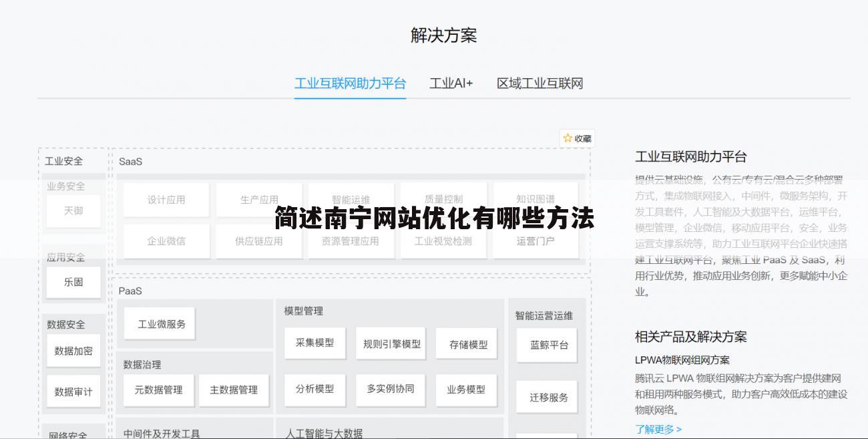Image resolution: width=868 pixels, height=439 pixels.
Task: Click the 生产应用 module block
Action: (x=258, y=199)
